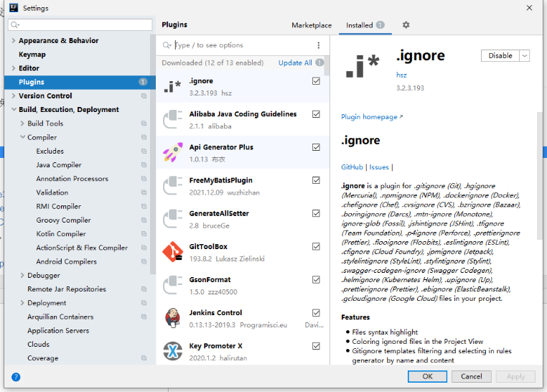Viewport: 547px width, 392px height.
Task: Expand Build Tools subtree
Action: 22,123
